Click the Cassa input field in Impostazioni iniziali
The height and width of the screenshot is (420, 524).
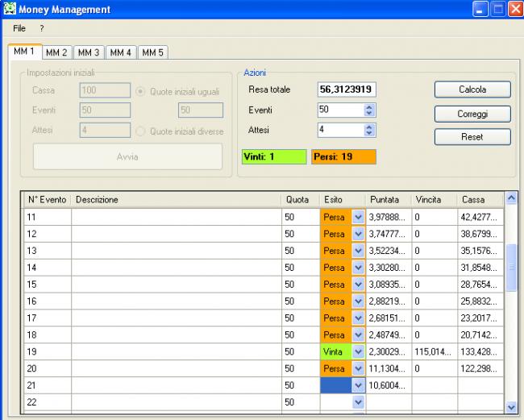point(105,90)
